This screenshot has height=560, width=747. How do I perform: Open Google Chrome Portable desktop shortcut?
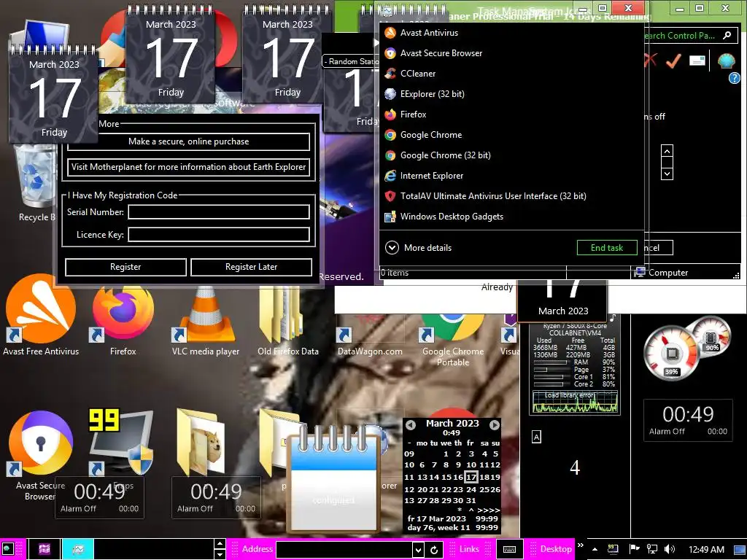452,341
